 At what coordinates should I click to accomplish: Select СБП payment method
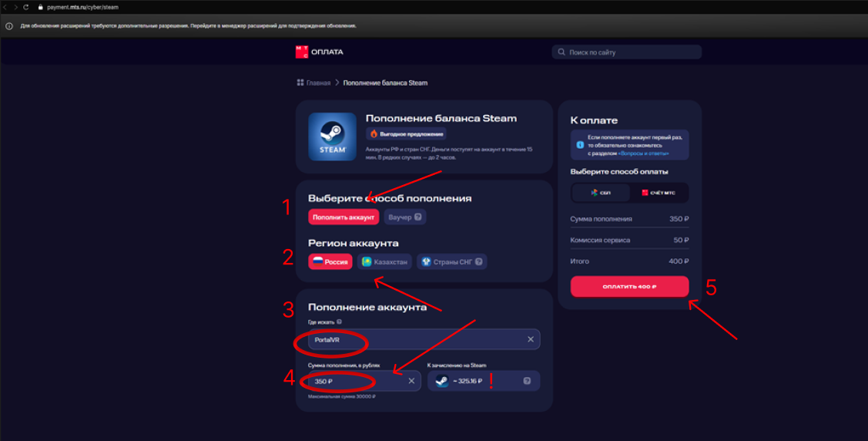click(x=601, y=193)
